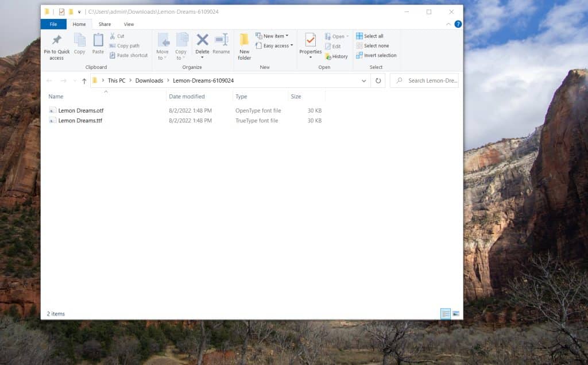Collapse the ribbon with the chevron
The height and width of the screenshot is (365, 588).
[448, 24]
